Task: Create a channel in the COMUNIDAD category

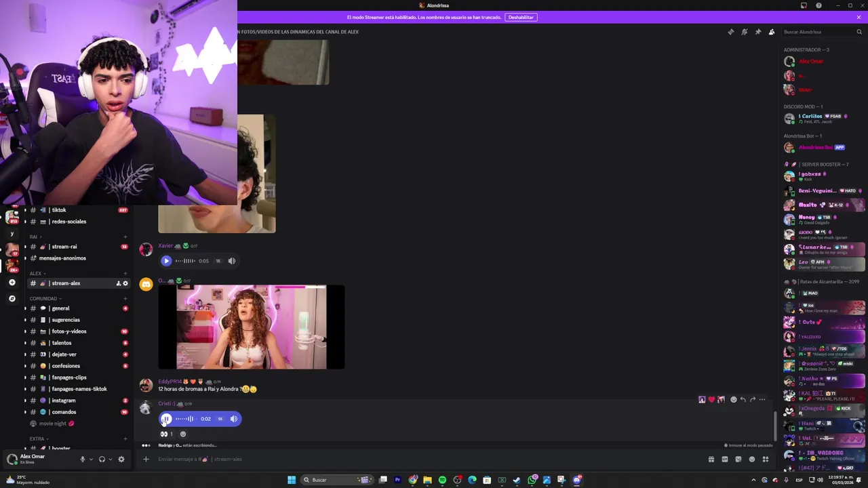Action: pos(125,298)
